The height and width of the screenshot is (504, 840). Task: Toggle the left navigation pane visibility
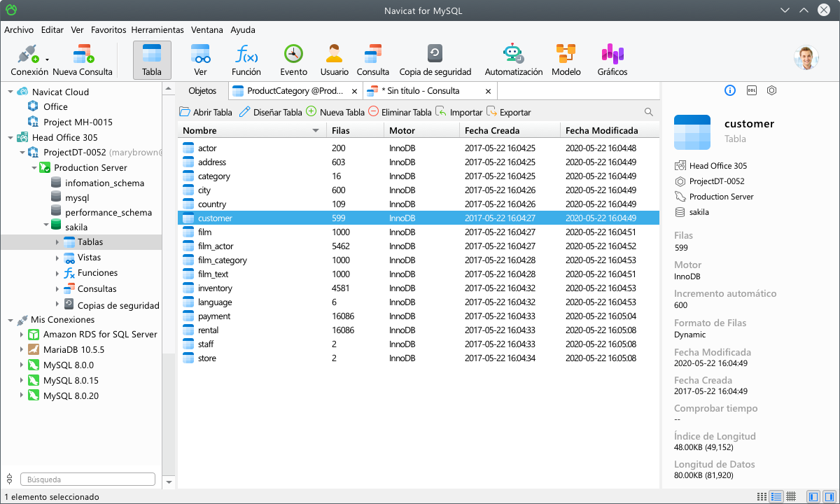pos(813,496)
